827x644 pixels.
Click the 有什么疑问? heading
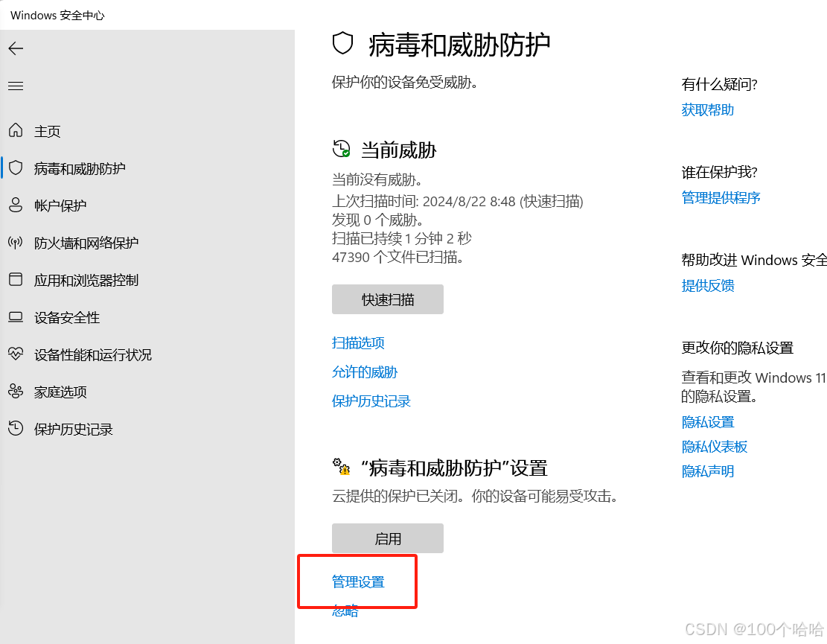click(x=719, y=84)
